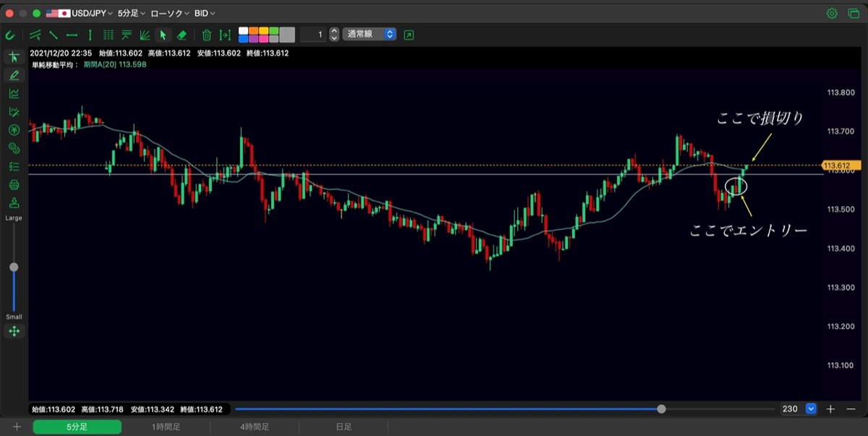Toggle the pencil drawing toolbar icon
Screen dimensions: 868x436
14,75
